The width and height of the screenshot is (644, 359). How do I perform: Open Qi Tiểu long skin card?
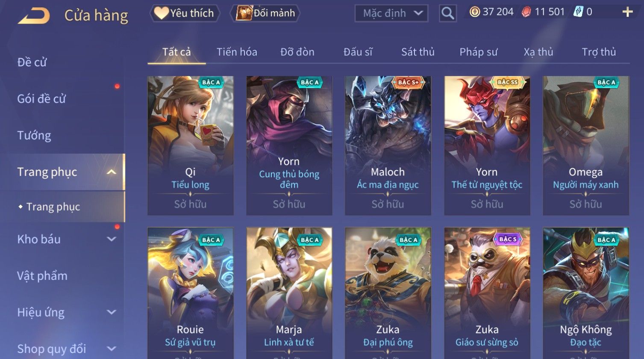(190, 145)
